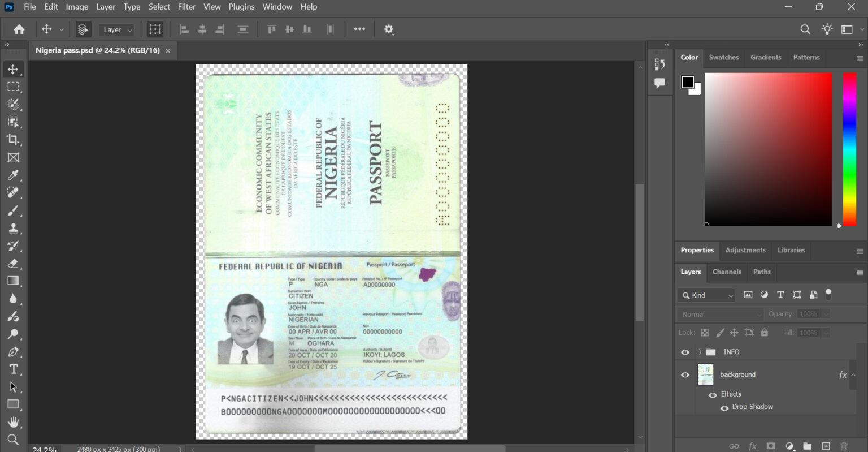Pick the Object Selection tool
The width and height of the screenshot is (868, 452).
pos(13,122)
